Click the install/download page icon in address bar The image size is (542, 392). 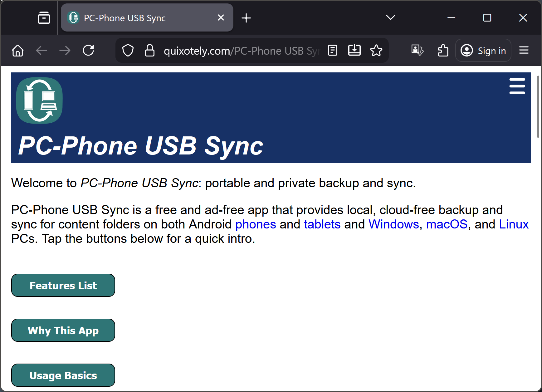[354, 51]
